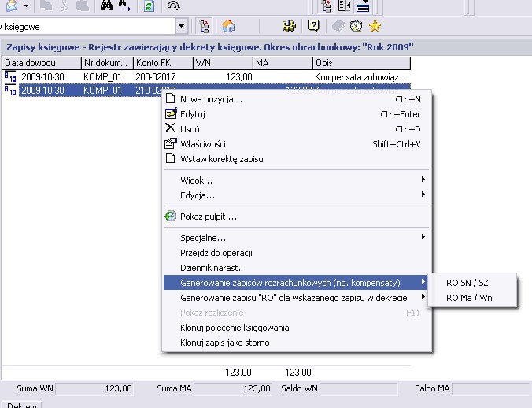532x408 pixels.
Task: Choose 'Przejdź do operacji' menu entry
Action: coord(297,253)
